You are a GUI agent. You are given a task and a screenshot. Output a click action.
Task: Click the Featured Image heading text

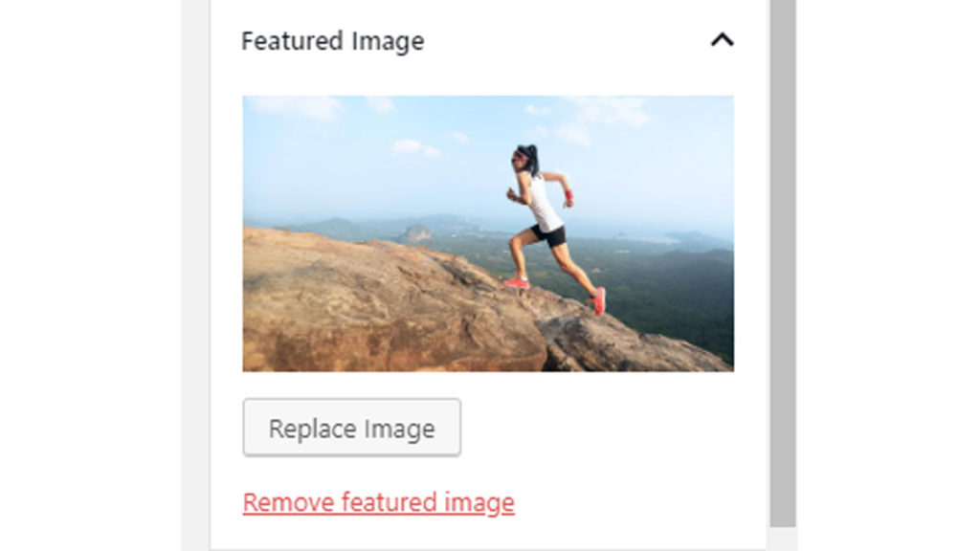pos(332,41)
